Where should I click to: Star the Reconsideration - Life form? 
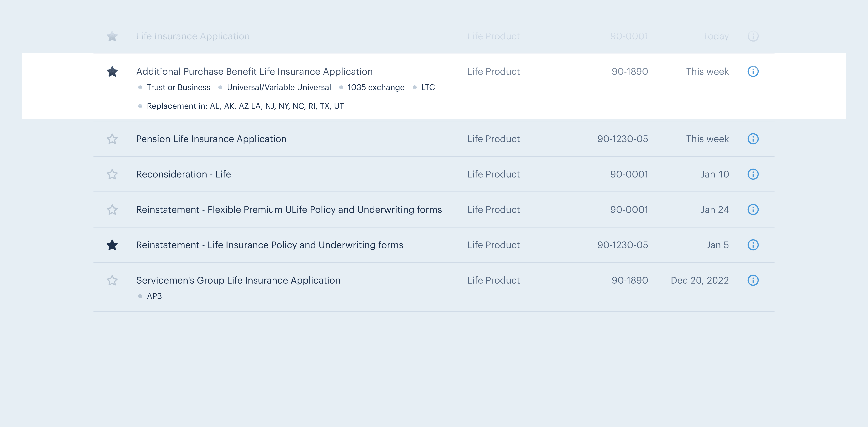pos(112,174)
